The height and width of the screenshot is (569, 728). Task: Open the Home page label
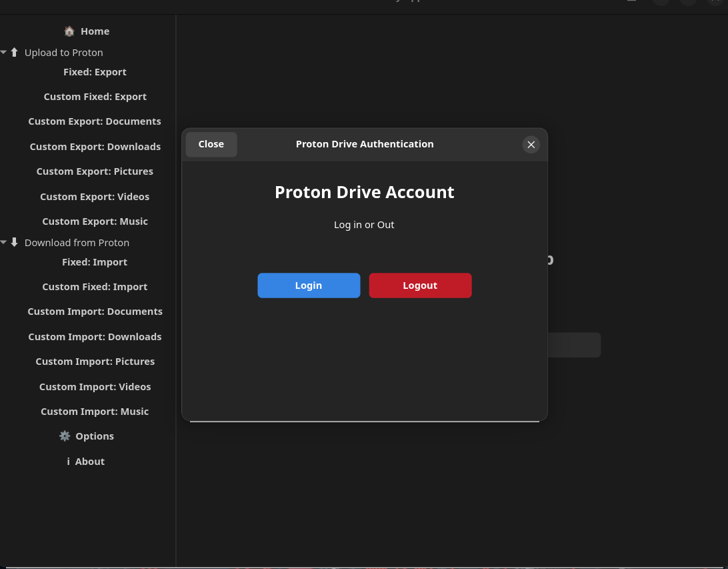[95, 31]
